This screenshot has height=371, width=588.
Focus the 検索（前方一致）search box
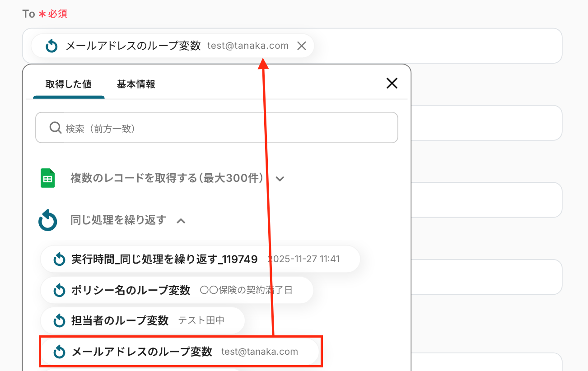pos(217,128)
